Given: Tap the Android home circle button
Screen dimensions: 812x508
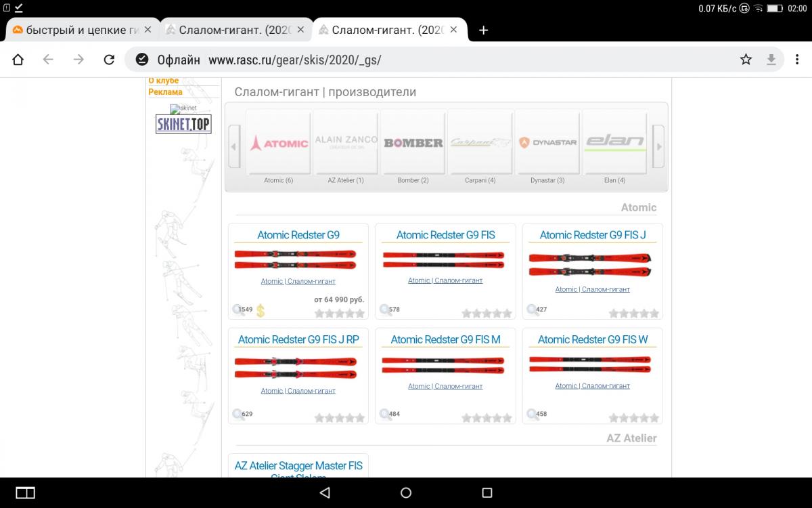Looking at the screenshot, I should point(406,492).
